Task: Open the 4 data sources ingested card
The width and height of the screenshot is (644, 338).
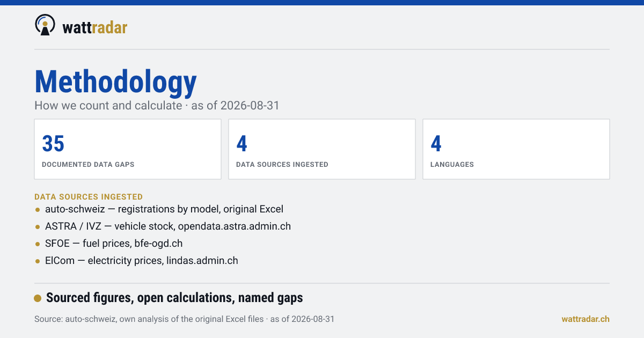Action: [322, 149]
